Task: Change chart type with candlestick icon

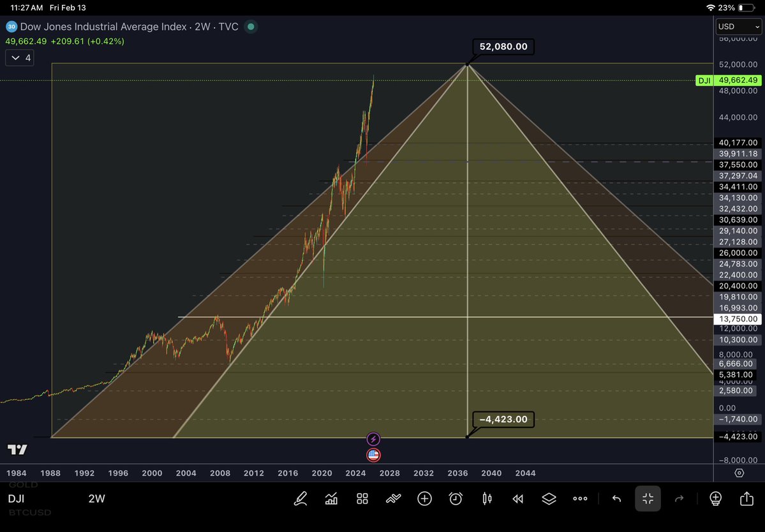Action: tap(487, 499)
